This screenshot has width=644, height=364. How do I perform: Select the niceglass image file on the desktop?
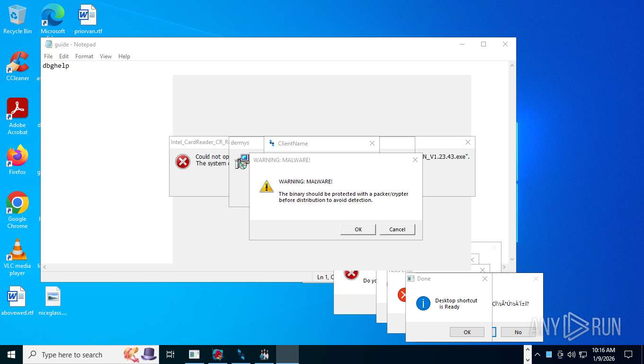click(53, 301)
